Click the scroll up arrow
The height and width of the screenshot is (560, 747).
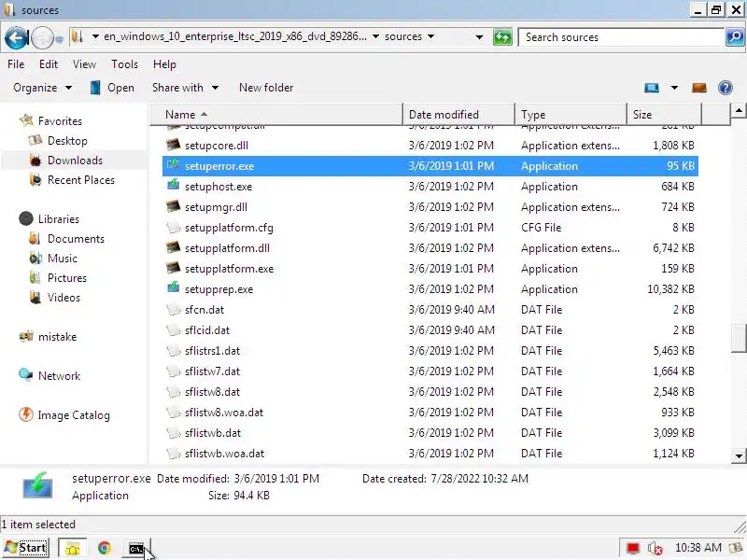tap(739, 111)
